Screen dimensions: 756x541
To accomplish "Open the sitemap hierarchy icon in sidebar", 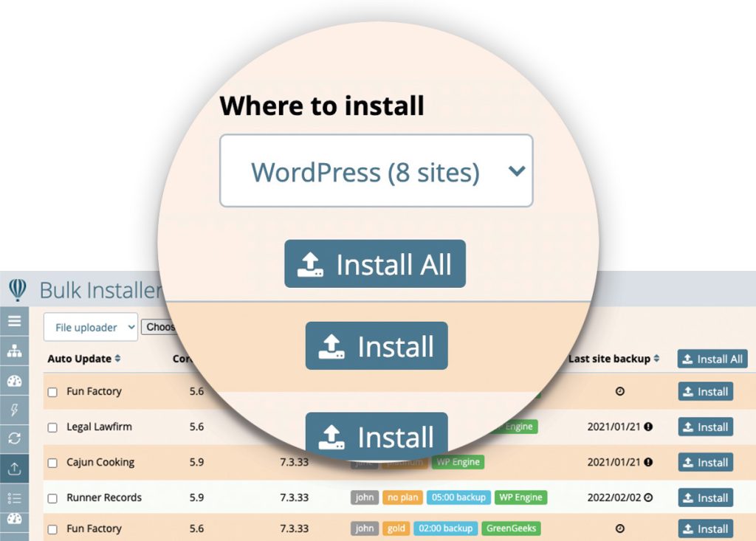I will click(x=15, y=351).
